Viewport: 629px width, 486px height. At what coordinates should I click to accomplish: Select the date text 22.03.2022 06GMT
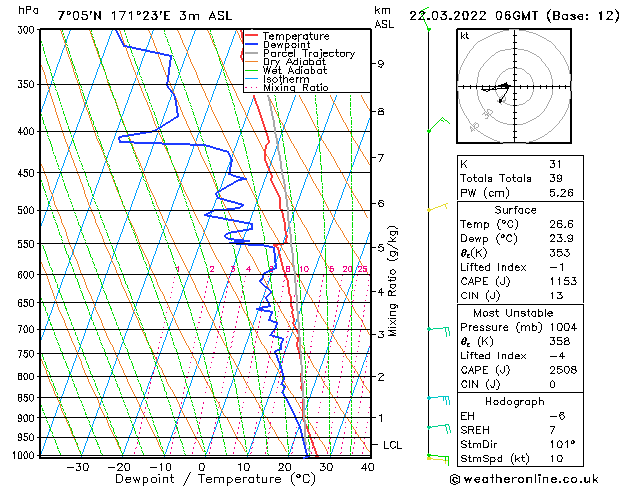point(473,16)
